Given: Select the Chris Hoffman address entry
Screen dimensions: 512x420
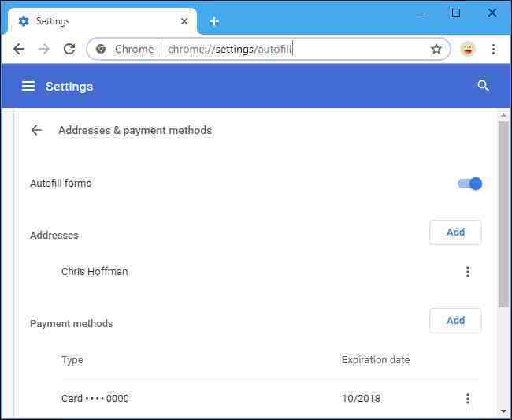Looking at the screenshot, I should pyautogui.click(x=95, y=271).
